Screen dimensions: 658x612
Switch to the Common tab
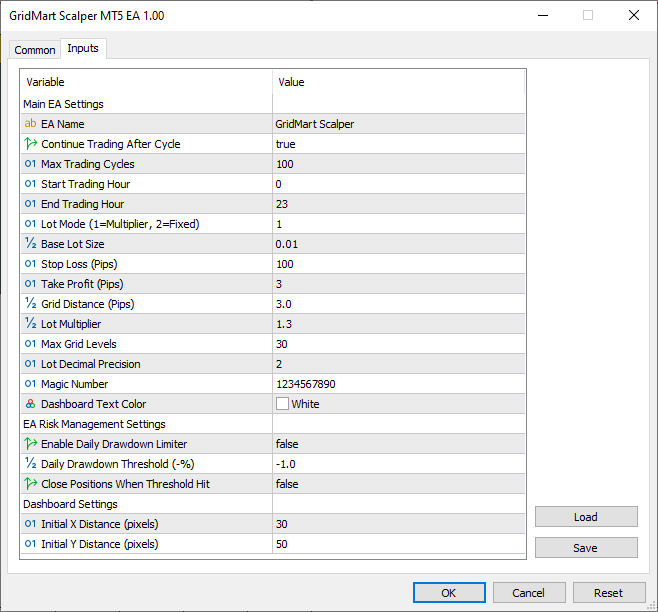(x=35, y=50)
